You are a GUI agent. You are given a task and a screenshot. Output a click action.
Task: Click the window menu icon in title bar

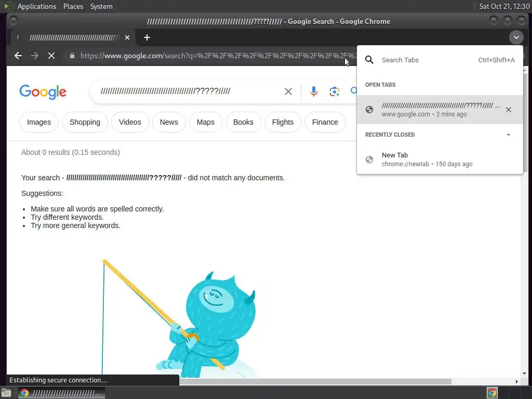tap(13, 21)
